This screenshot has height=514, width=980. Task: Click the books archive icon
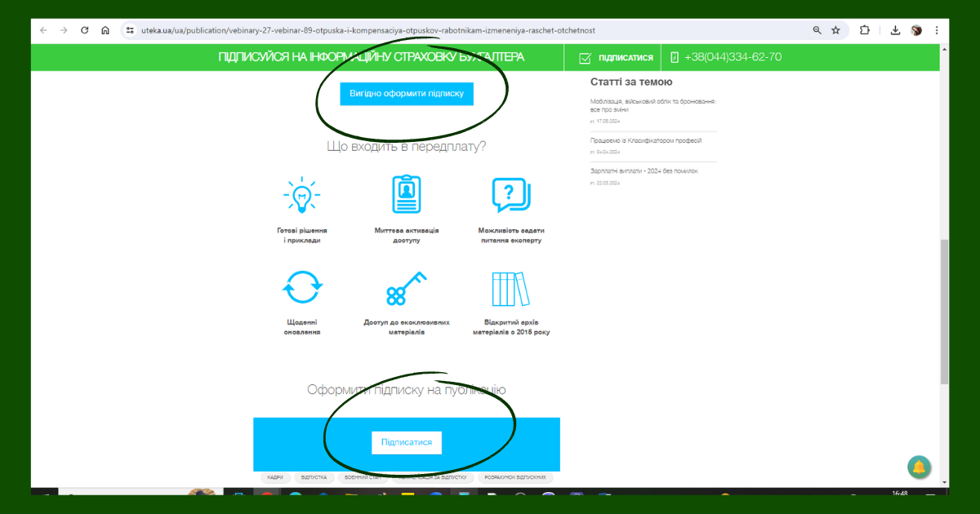(510, 289)
